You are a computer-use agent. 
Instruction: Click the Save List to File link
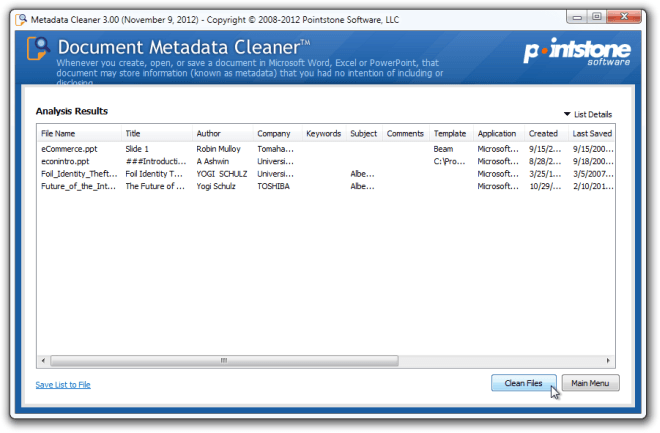[63, 385]
